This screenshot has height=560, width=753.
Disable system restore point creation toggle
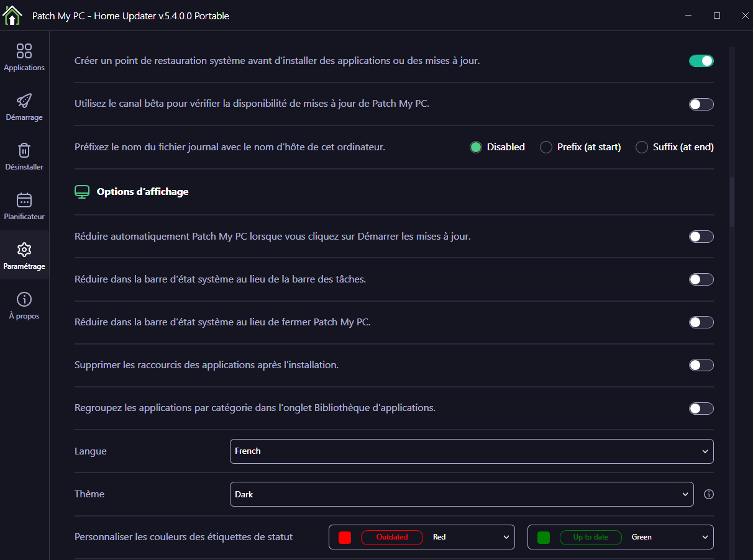click(x=701, y=61)
